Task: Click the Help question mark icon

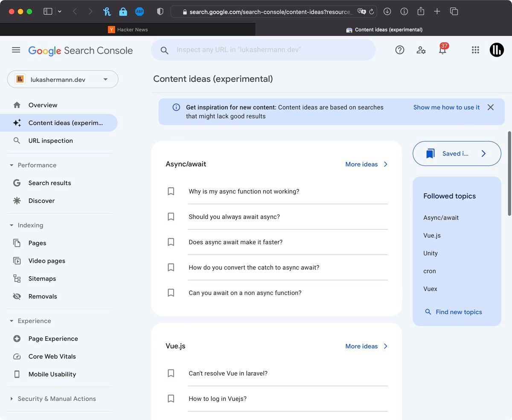Action: click(x=399, y=50)
